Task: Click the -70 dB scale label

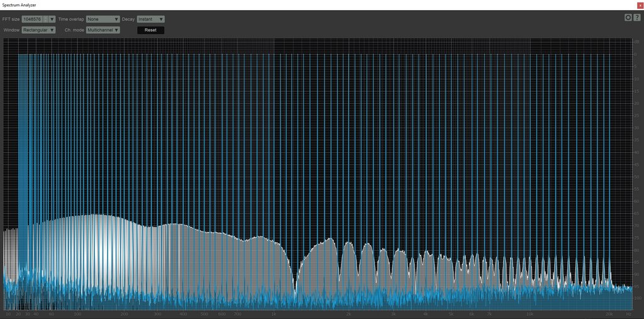Action: (636, 225)
